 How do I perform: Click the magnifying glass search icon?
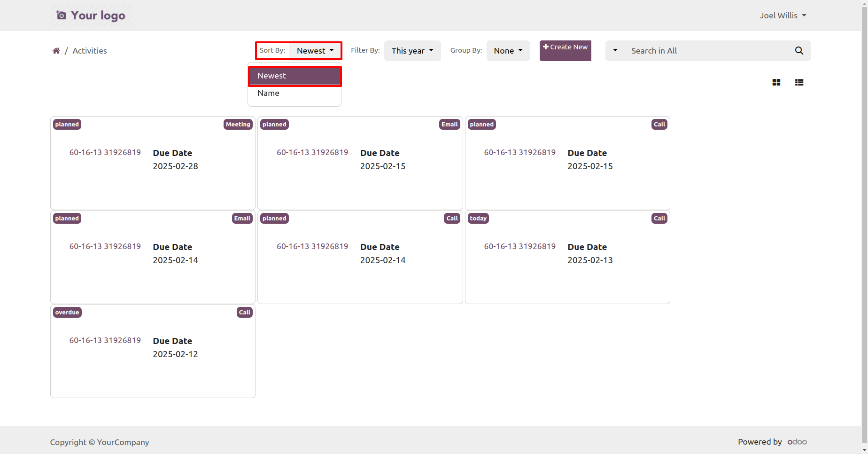click(x=799, y=51)
